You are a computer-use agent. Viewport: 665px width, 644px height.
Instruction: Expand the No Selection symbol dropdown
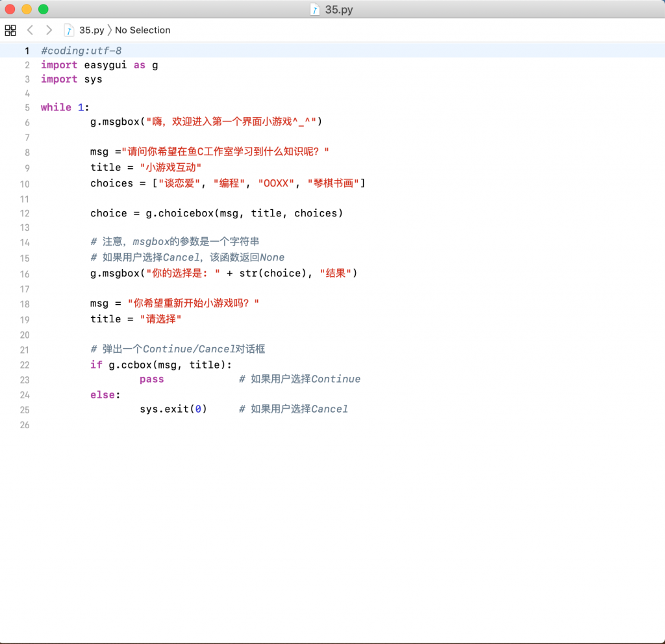click(x=142, y=30)
